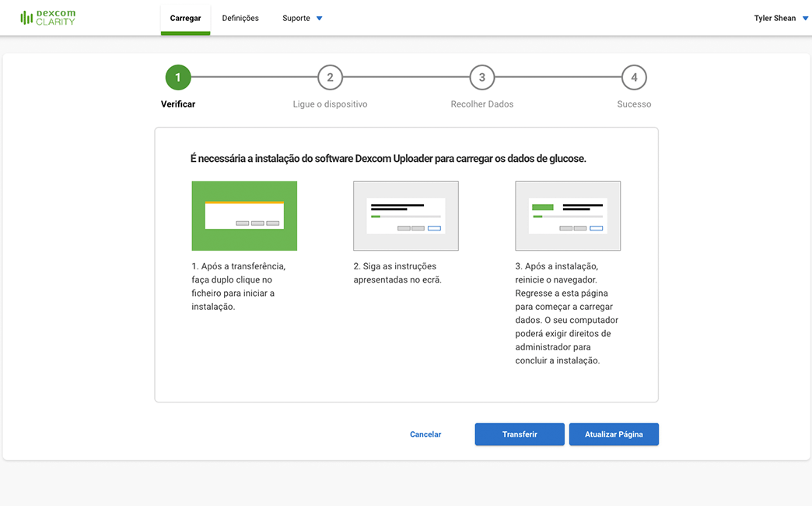This screenshot has height=506, width=812.
Task: Click the Verificar step label
Action: pos(178,104)
